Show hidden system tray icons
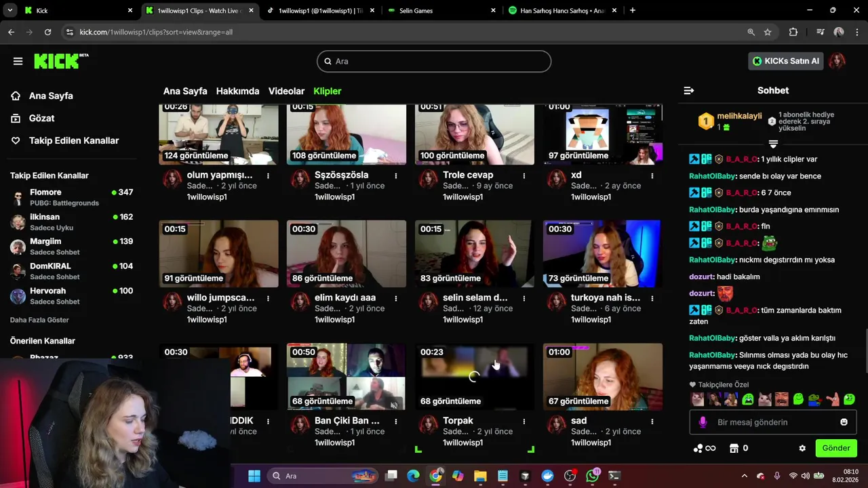 tap(744, 476)
